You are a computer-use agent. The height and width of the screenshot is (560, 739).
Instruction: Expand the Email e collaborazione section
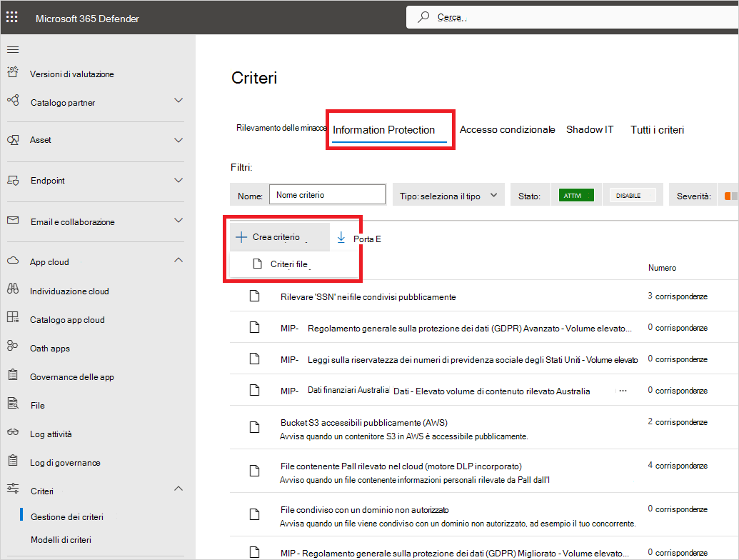179,221
